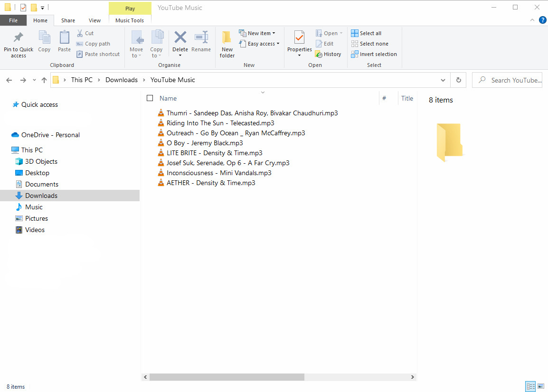Open the File menu

(x=13, y=20)
